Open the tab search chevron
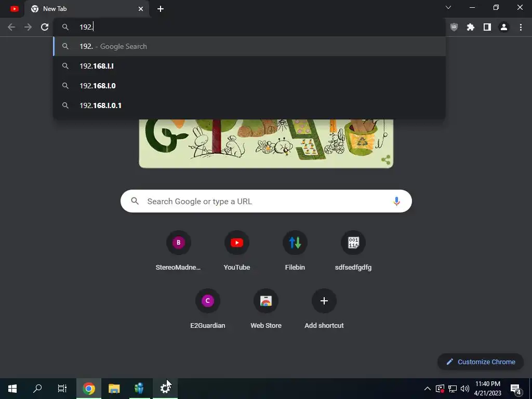This screenshot has height=399, width=532. pyautogui.click(x=448, y=7)
